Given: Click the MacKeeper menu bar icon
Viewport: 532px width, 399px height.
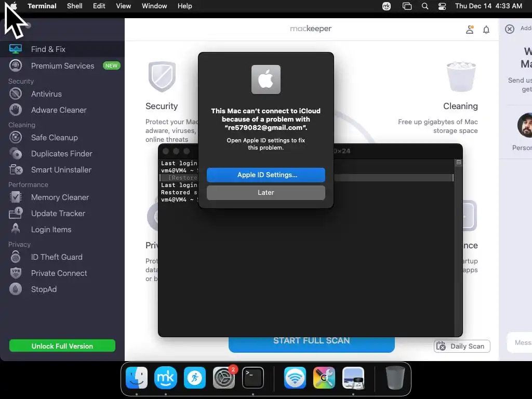Looking at the screenshot, I should click(x=387, y=6).
